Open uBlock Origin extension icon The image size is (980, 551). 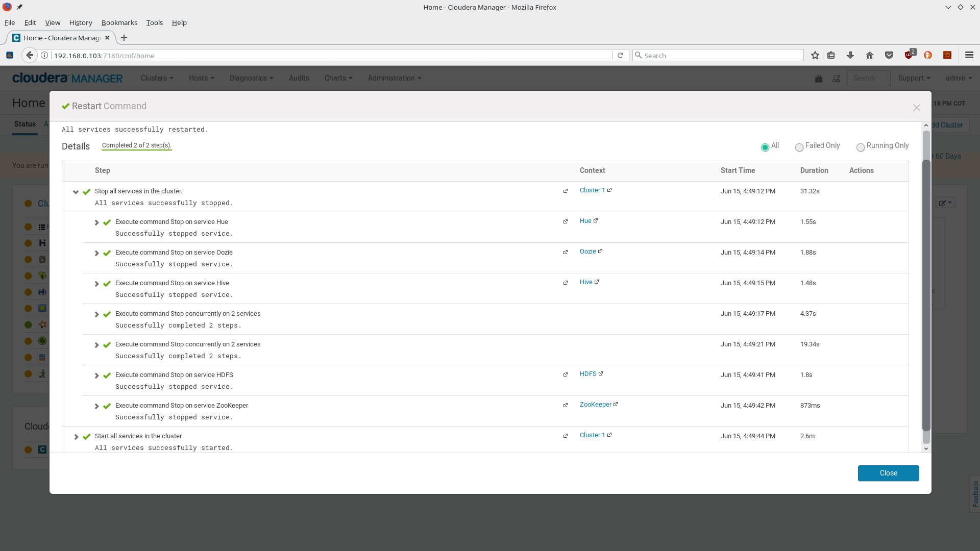click(x=909, y=55)
